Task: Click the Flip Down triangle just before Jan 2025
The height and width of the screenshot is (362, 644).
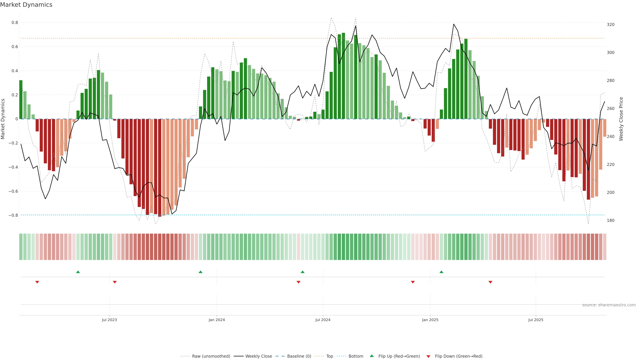Action: [x=413, y=282]
